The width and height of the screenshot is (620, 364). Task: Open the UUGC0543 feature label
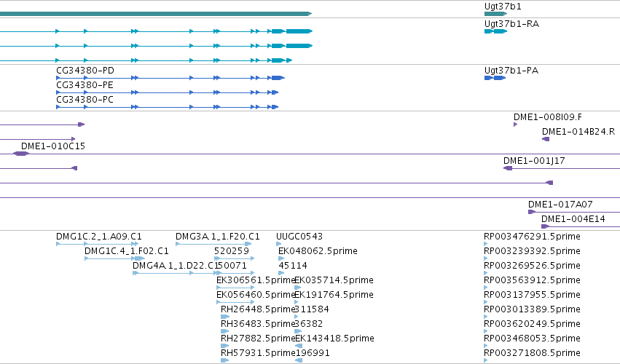coord(299,237)
